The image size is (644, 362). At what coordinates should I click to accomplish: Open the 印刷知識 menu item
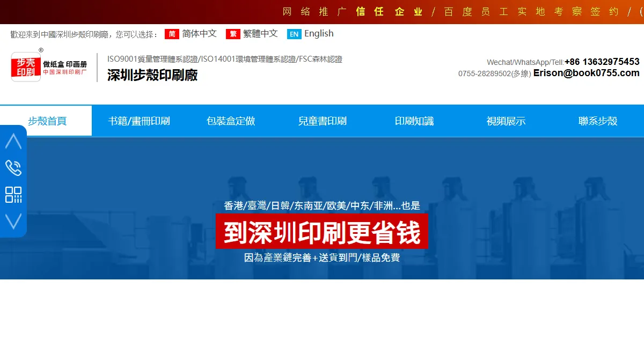coord(414,121)
